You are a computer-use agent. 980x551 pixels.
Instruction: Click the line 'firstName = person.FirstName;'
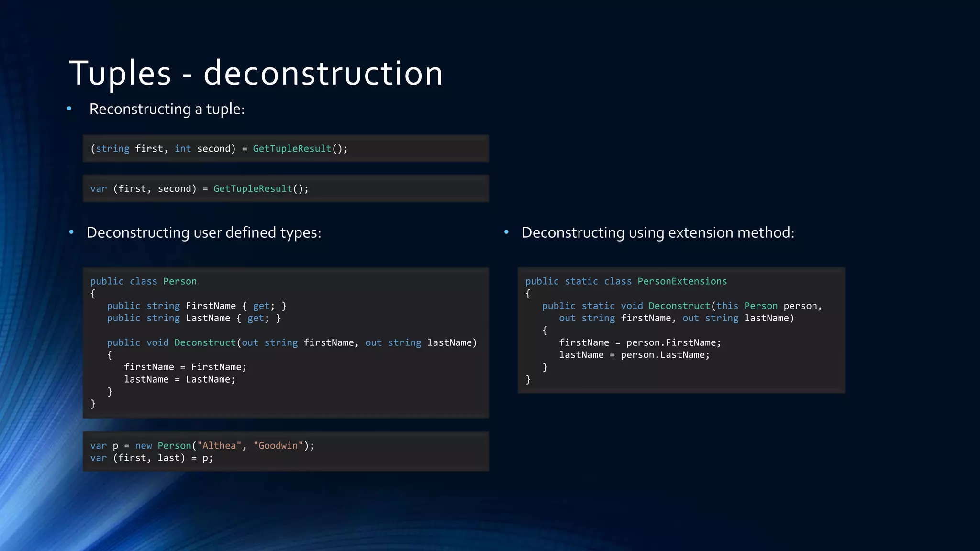point(640,342)
